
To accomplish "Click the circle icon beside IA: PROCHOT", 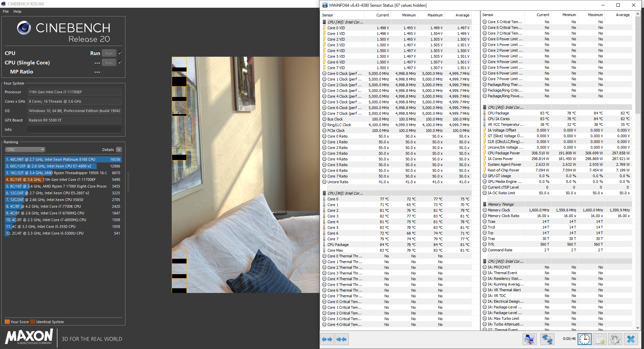I will coord(485,267).
